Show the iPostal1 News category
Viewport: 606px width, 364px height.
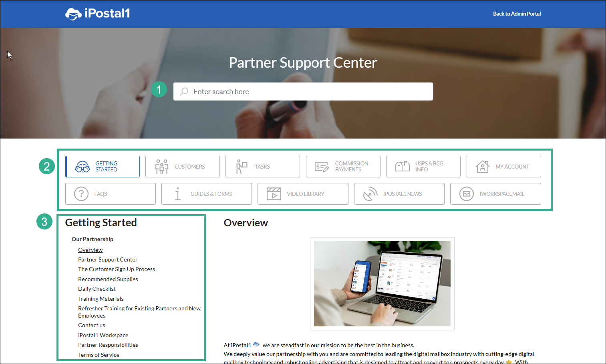[x=399, y=194]
